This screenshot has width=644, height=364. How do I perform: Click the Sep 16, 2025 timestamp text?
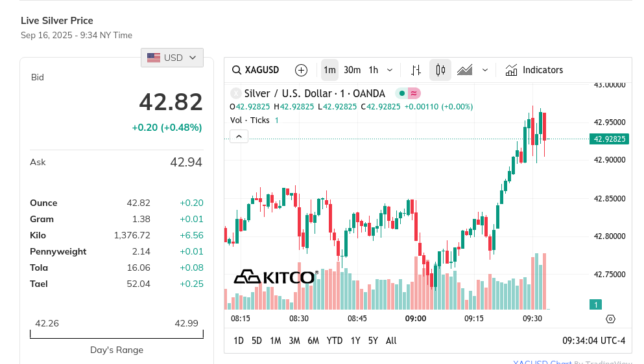pos(77,35)
